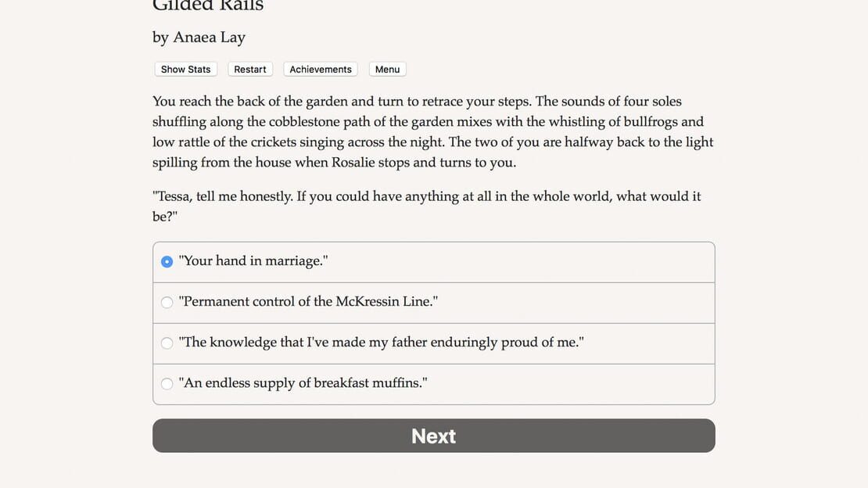This screenshot has height=488, width=868.
Task: Pick the breakfast muffins radio circle
Action: (167, 383)
